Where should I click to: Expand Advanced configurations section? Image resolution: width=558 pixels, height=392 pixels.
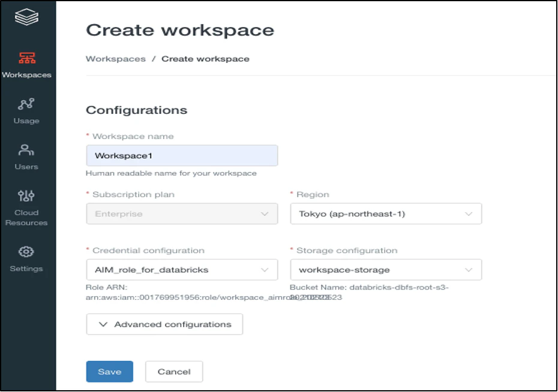tap(164, 324)
